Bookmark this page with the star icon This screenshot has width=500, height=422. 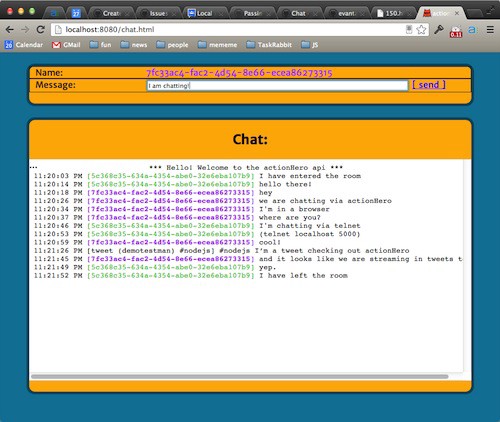(421, 30)
